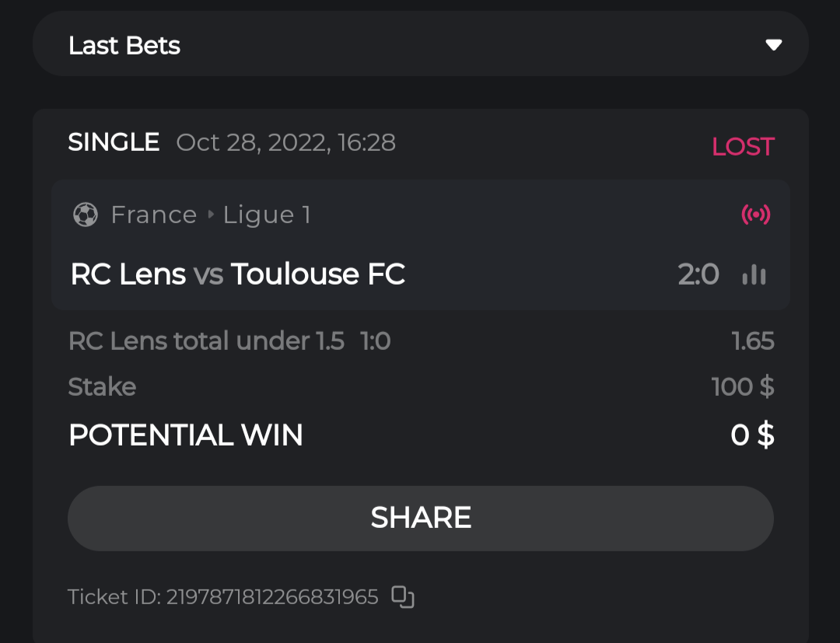This screenshot has width=840, height=643.
Task: Click the RC Lens total under 1.5 selection
Action: (x=206, y=341)
